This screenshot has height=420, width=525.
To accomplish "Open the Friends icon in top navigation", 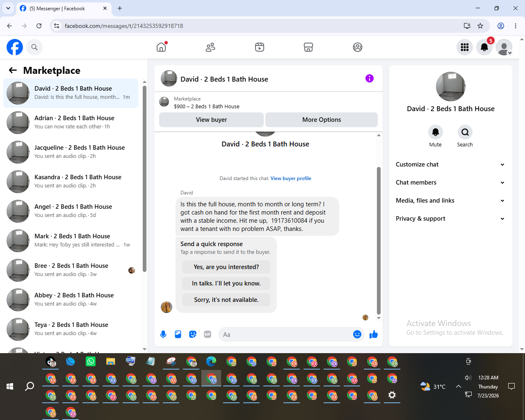I will (x=210, y=47).
